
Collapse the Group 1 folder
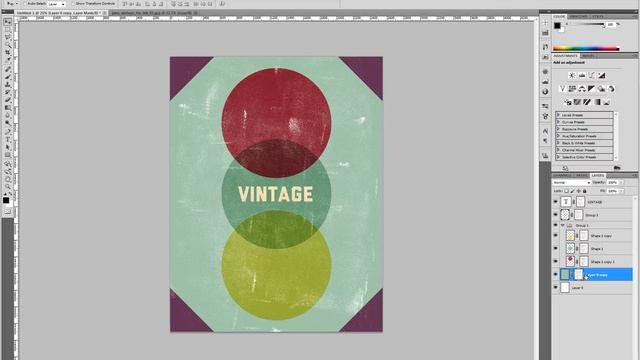pyautogui.click(x=563, y=225)
